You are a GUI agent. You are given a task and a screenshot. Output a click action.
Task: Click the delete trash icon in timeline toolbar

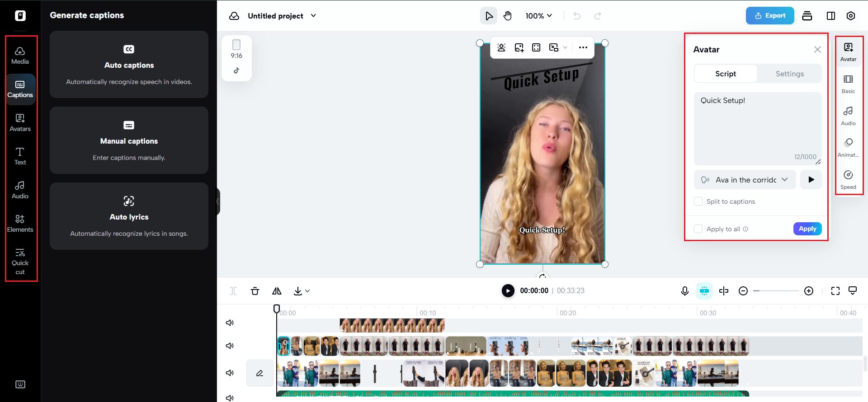(255, 291)
